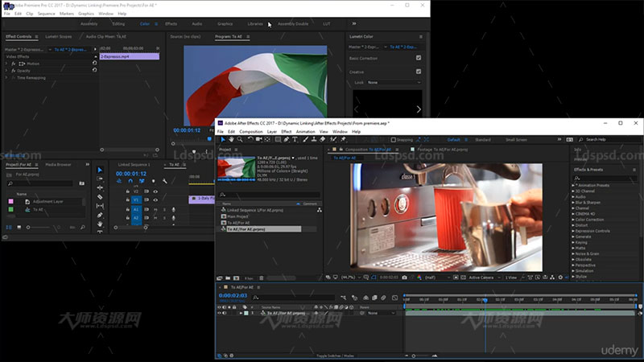Screen dimensions: 644x362
Task: Enable the Snapping checkbox in After Effects
Action: (393, 139)
